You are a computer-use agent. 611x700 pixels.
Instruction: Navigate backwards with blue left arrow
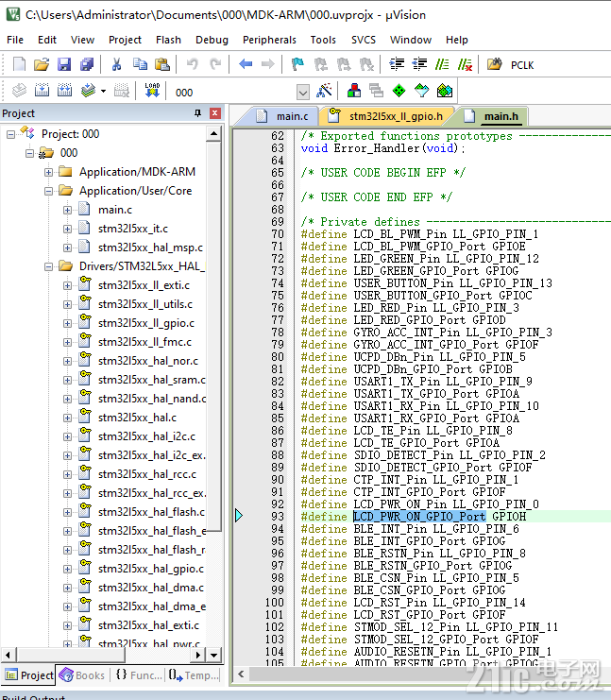(246, 65)
